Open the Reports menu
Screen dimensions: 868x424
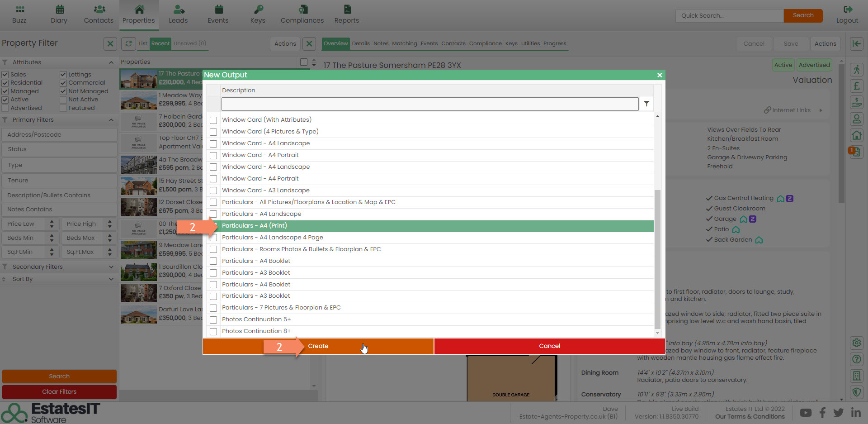click(x=346, y=14)
